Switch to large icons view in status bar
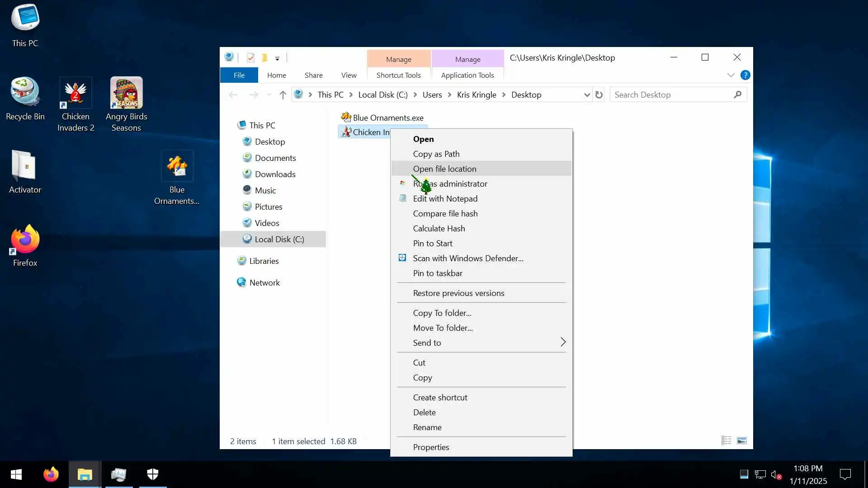868x488 pixels. tap(742, 441)
